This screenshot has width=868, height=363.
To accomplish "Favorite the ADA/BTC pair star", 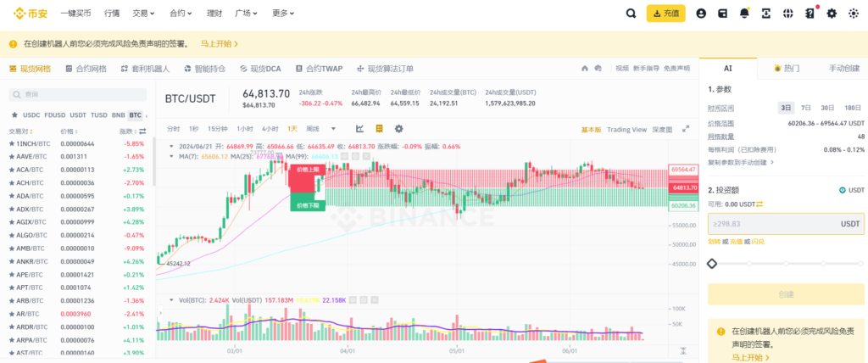I will 10,196.
